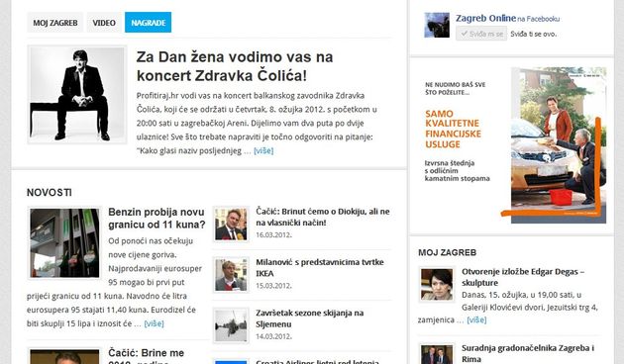Open Otvorenje izložbe Edgar Degas – skulpture
This screenshot has width=624, height=364.
523,277
